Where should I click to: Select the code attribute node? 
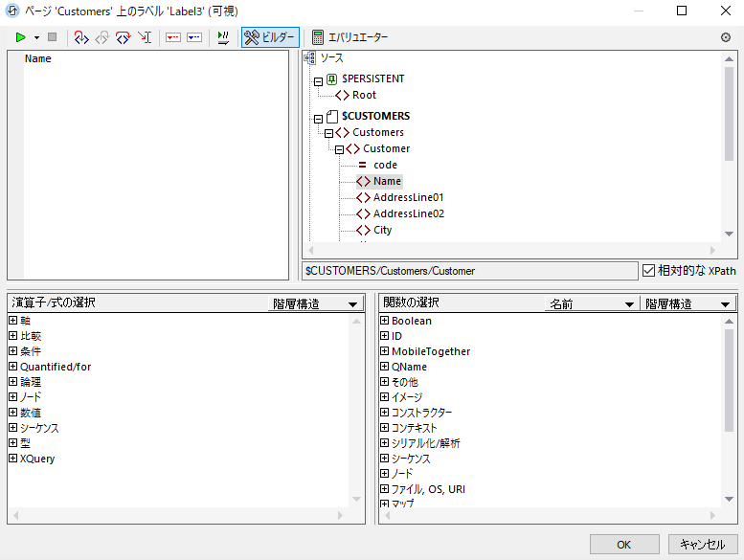point(385,165)
